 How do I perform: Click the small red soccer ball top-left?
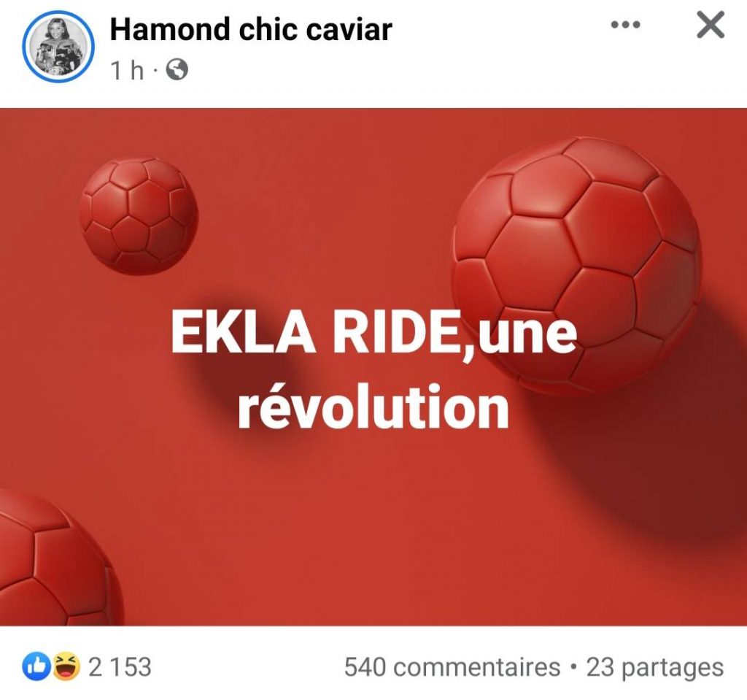[139, 217]
